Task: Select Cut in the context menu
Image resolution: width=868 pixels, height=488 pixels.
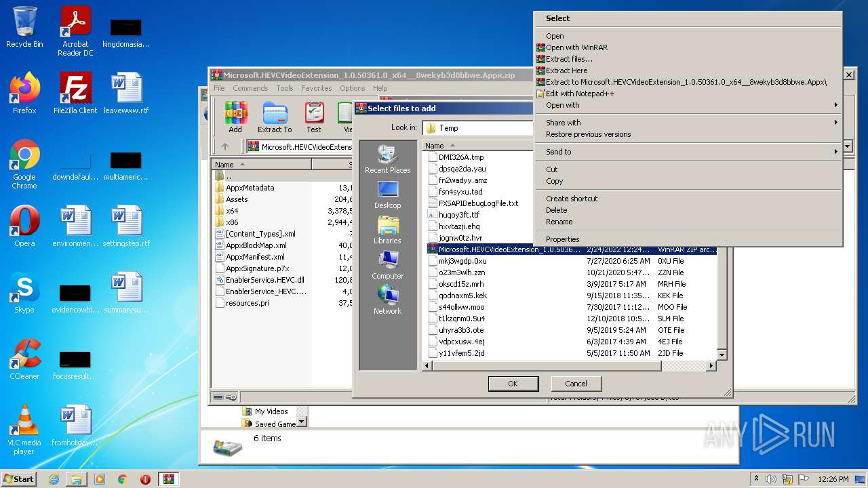Action: point(688,169)
